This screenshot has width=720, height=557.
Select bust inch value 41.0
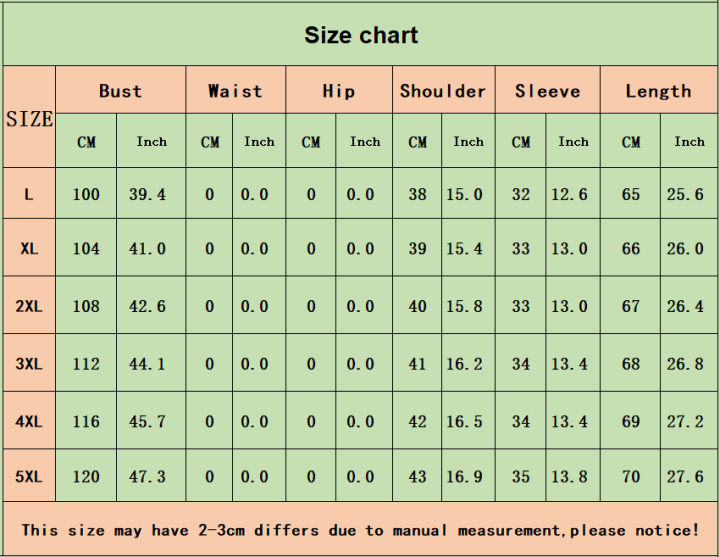[x=147, y=248]
